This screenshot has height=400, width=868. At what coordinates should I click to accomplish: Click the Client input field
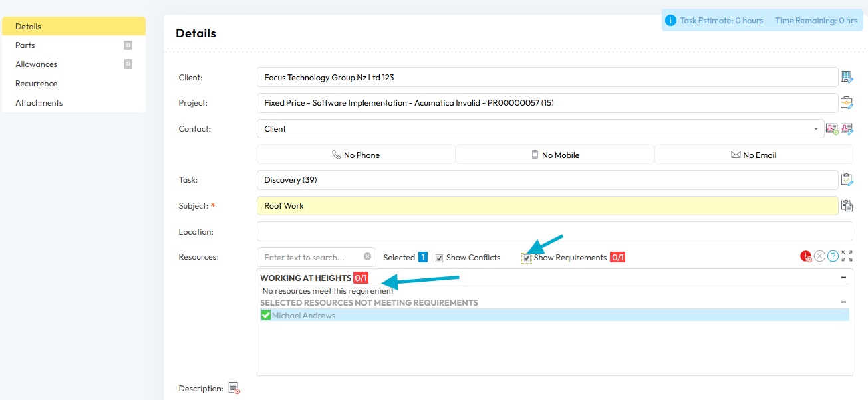(x=547, y=77)
